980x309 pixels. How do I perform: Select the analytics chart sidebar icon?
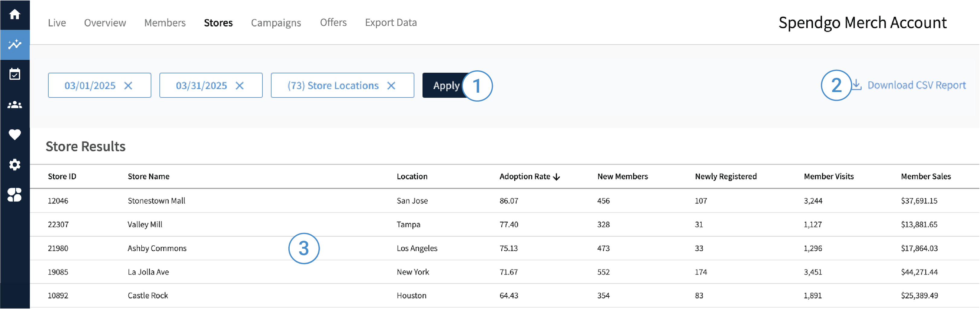pyautogui.click(x=14, y=44)
